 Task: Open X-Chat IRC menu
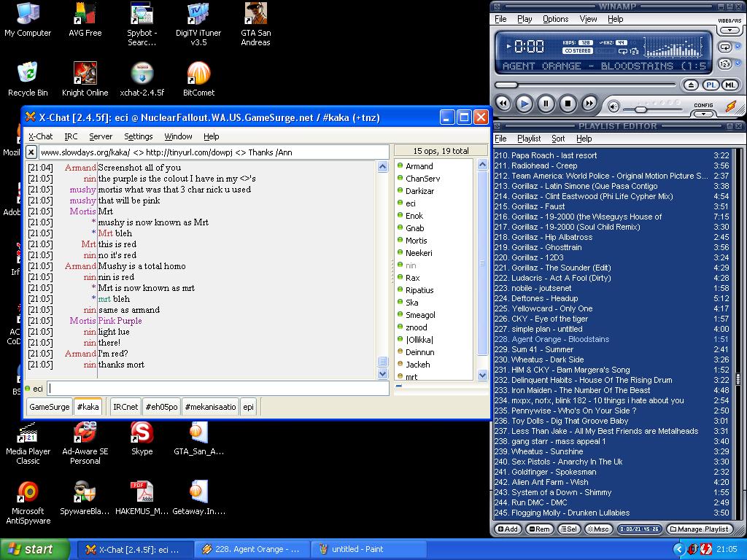[x=71, y=136]
